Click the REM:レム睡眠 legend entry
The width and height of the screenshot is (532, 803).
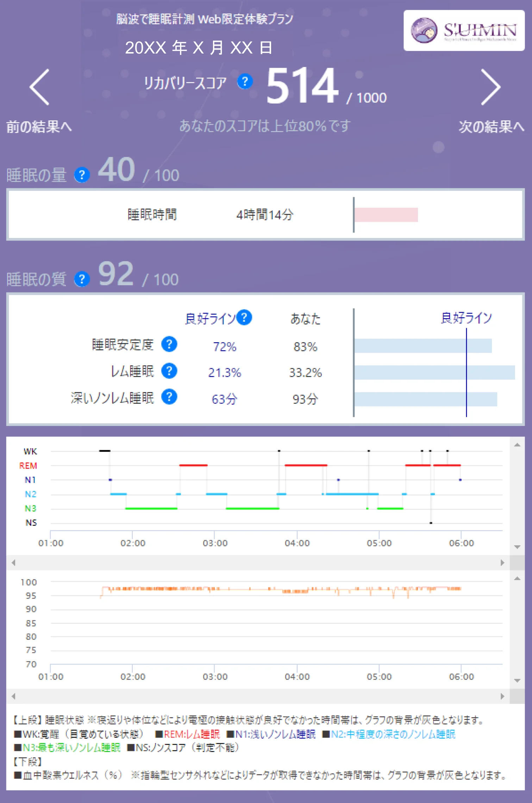(188, 734)
